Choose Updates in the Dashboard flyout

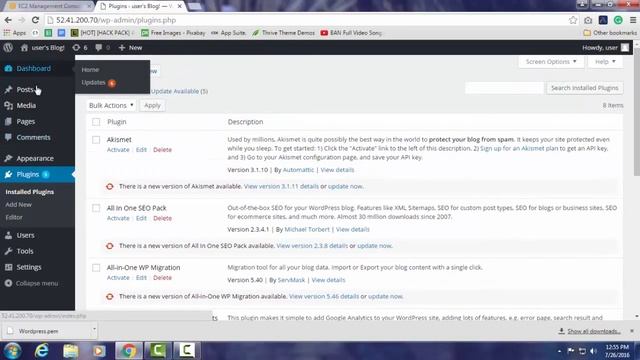point(98,82)
